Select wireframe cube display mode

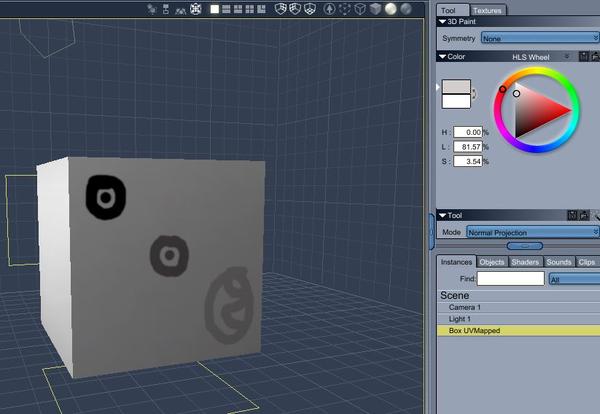click(x=360, y=9)
